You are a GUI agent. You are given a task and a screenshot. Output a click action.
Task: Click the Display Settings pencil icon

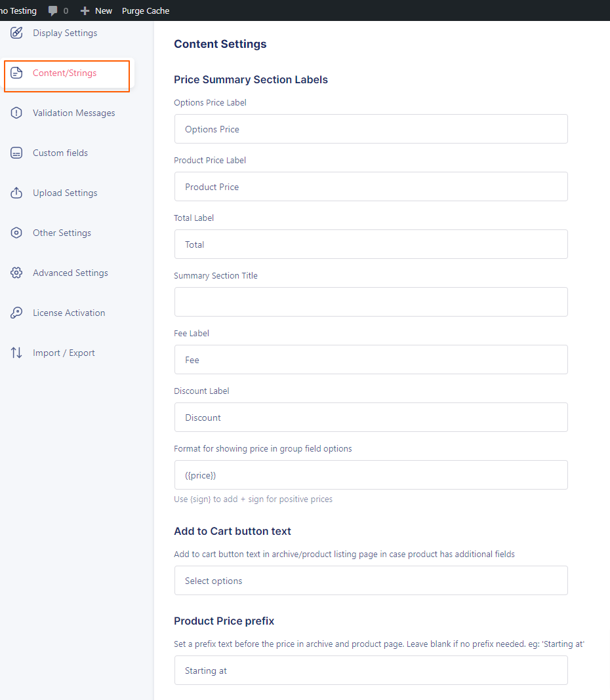[16, 33]
